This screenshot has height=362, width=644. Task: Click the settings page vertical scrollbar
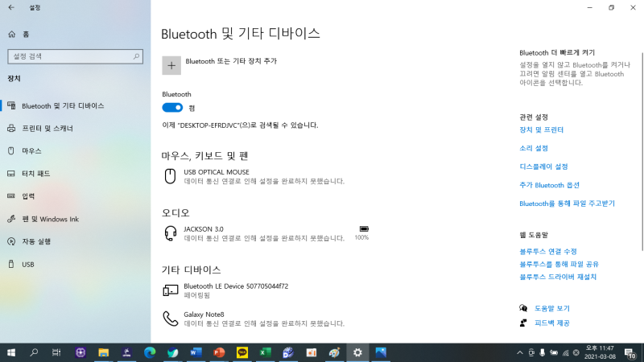642,152
